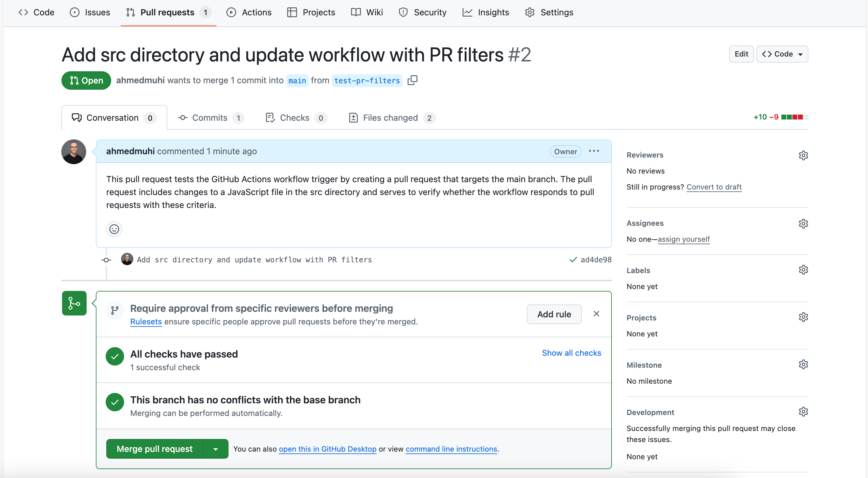View the Insights tab
The image size is (868, 478).
coord(486,13)
